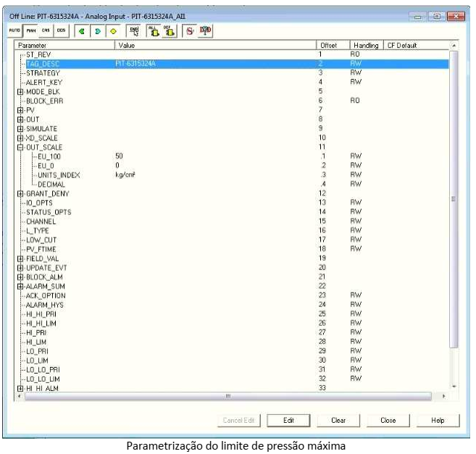Click the Value column header
The image size is (476, 454).
[215, 45]
